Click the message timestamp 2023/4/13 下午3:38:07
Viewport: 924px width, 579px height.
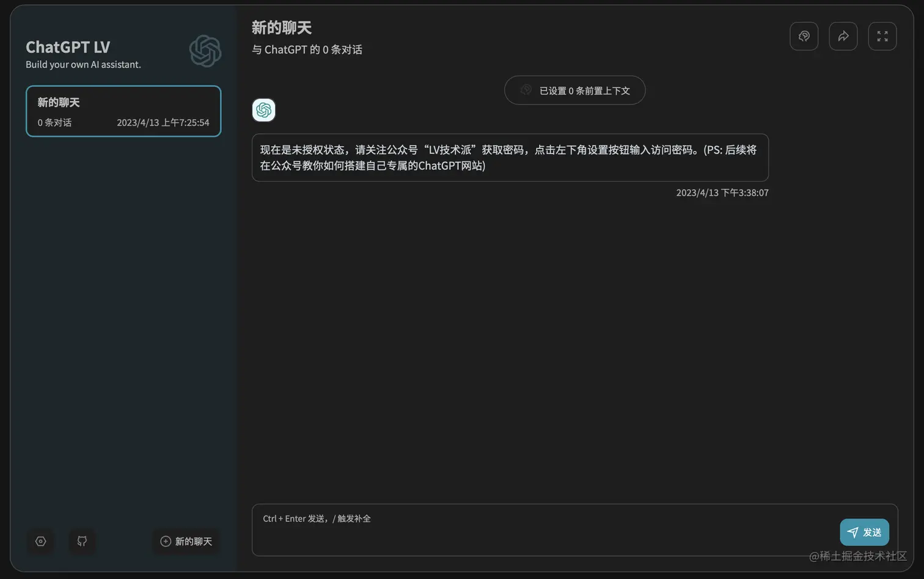point(722,193)
